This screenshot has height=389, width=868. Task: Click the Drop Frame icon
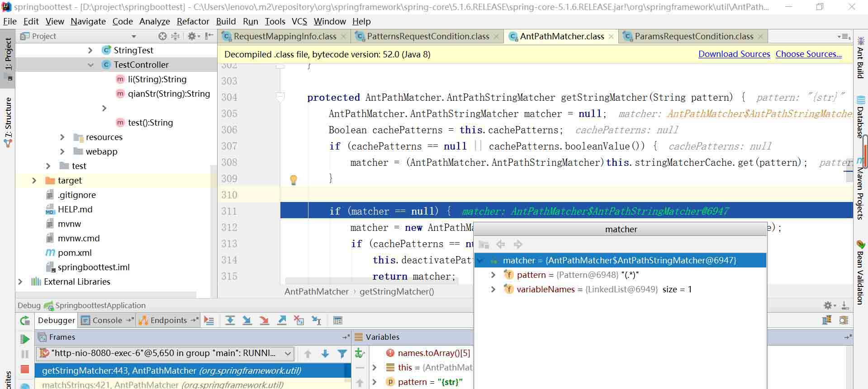pyautogui.click(x=299, y=320)
